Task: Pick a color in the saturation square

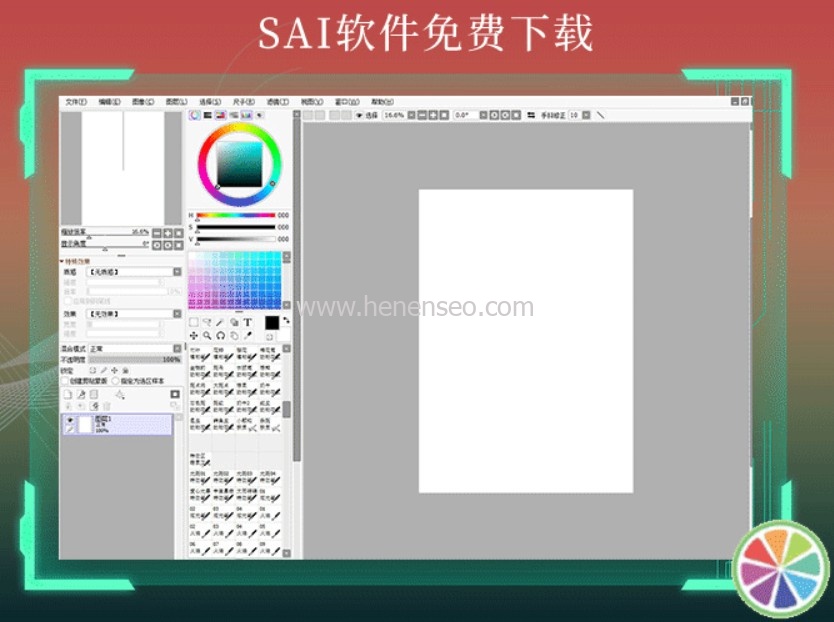Action: 239,164
